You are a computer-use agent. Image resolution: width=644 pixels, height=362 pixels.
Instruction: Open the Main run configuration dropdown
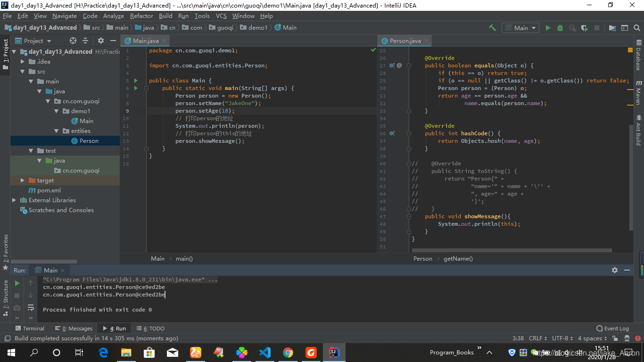coord(520,28)
